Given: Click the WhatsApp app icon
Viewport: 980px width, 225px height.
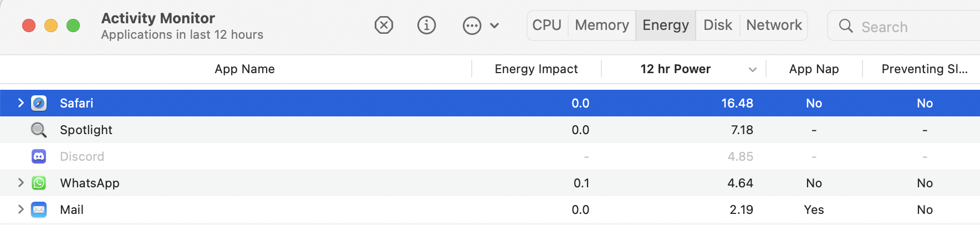Looking at the screenshot, I should coord(39,183).
